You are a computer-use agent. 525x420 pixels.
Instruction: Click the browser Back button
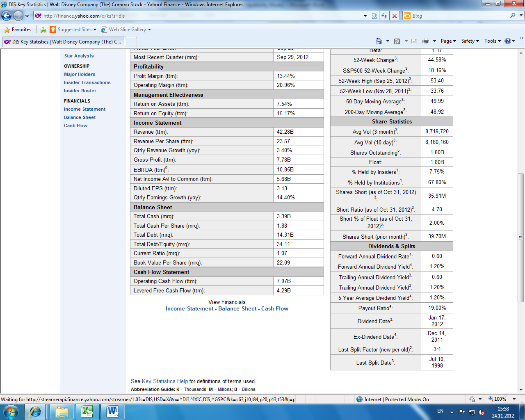click(x=7, y=16)
